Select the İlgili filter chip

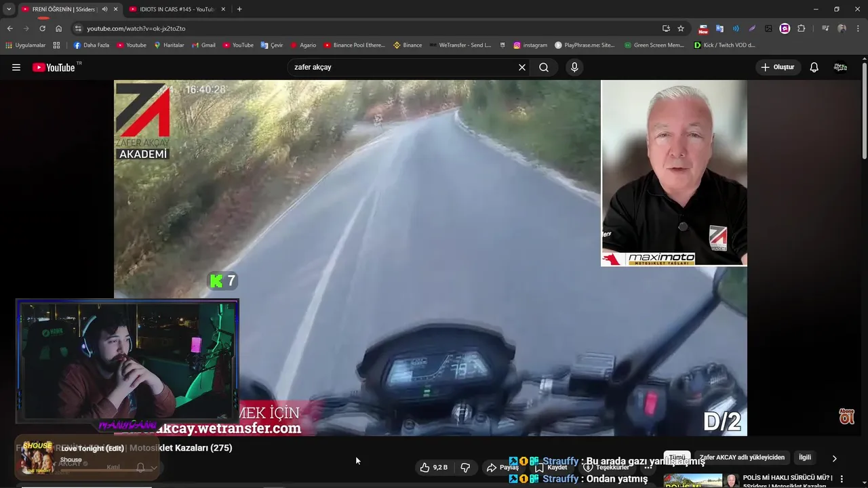(805, 457)
